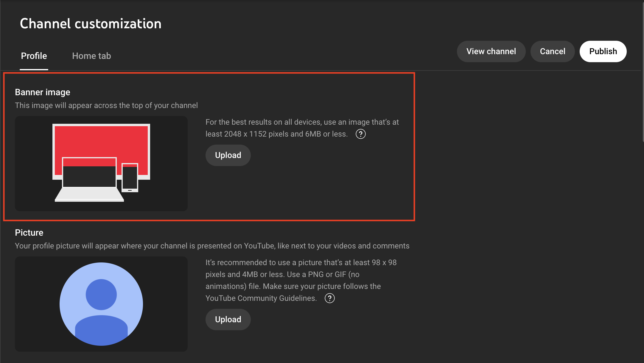Click the desktop monitor graphic in banner preview
This screenshot has height=363, width=644.
click(101, 140)
